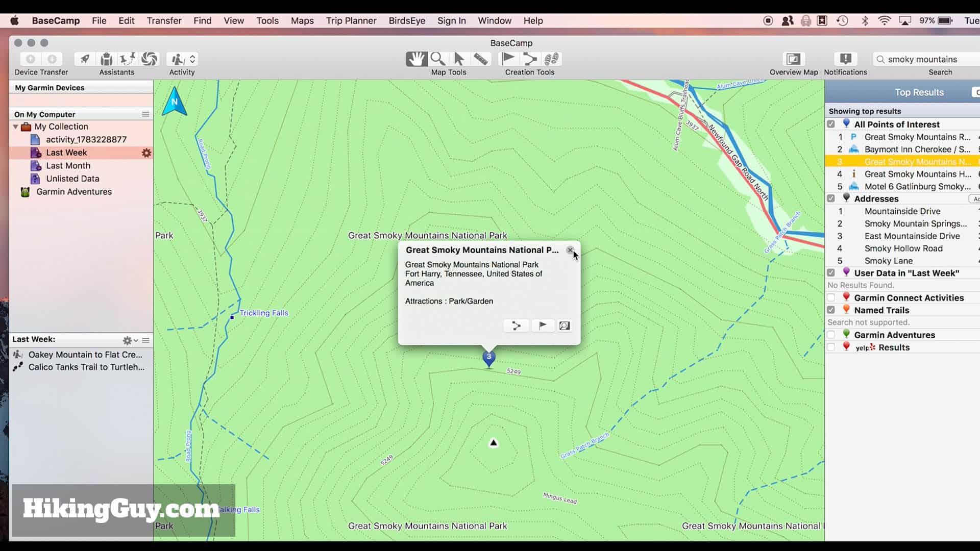980x551 pixels.
Task: Click blue map pin number 3
Action: pyautogui.click(x=489, y=358)
